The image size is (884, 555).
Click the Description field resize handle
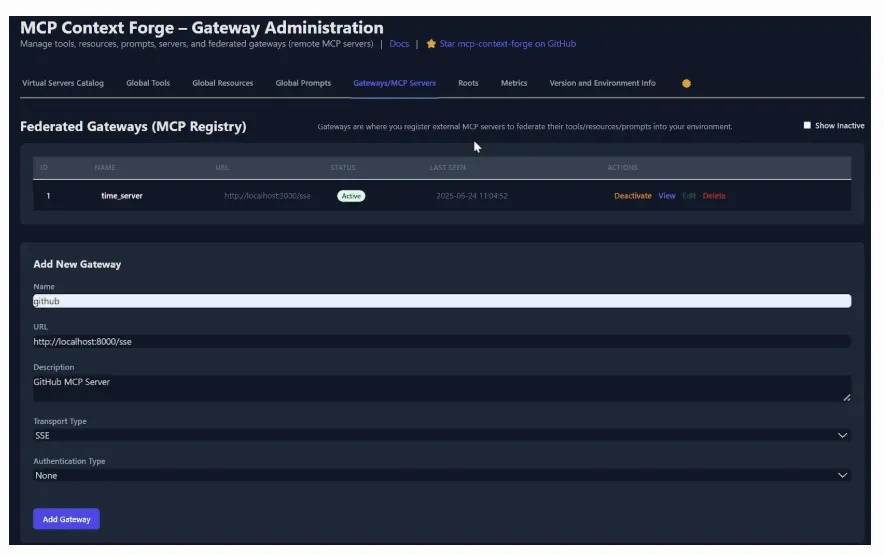click(x=846, y=398)
